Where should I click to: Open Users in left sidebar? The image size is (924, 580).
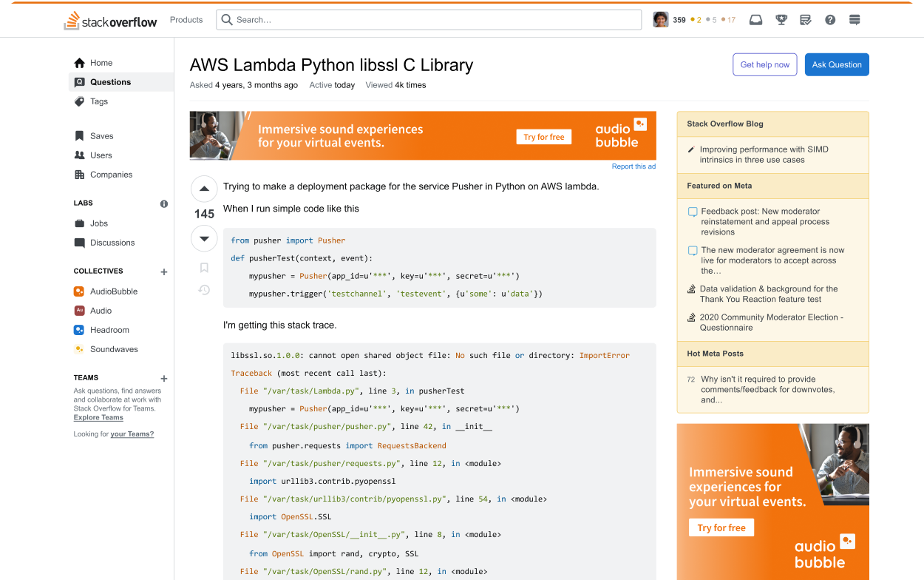(x=121, y=155)
